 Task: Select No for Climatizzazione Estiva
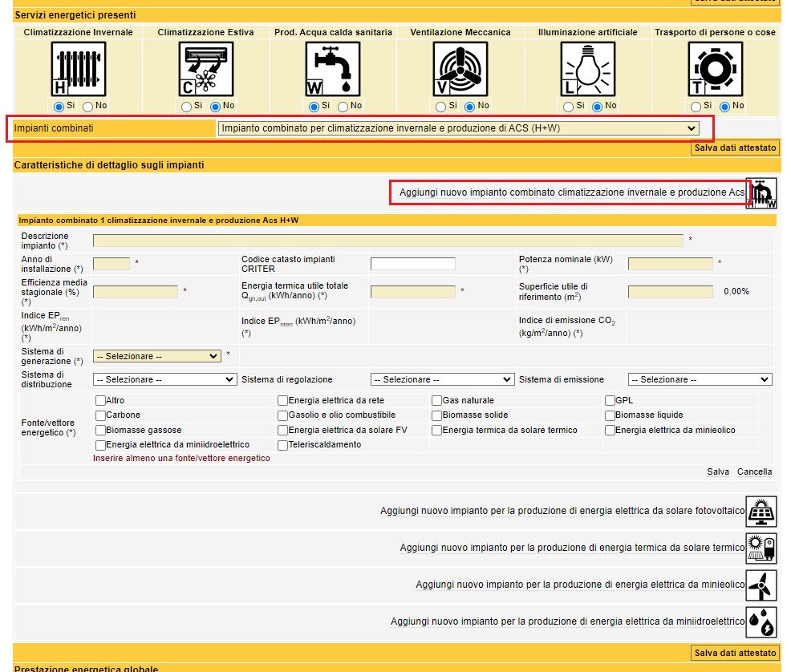coord(216,107)
